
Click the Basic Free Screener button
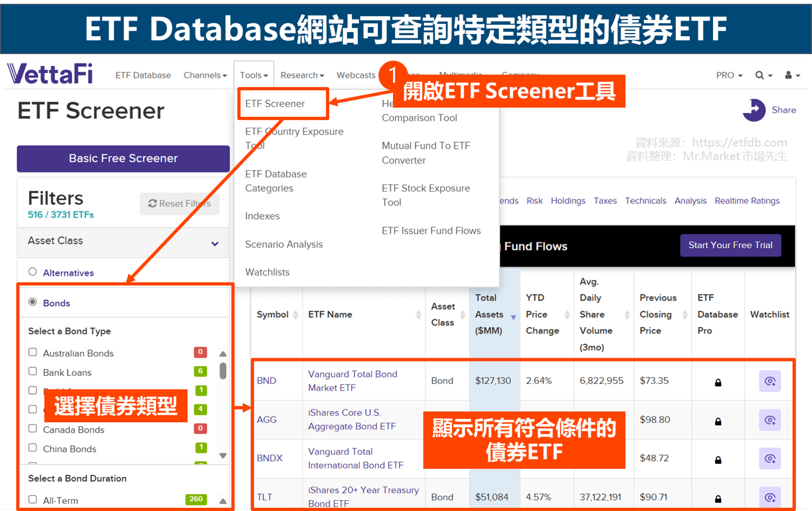[x=123, y=159]
